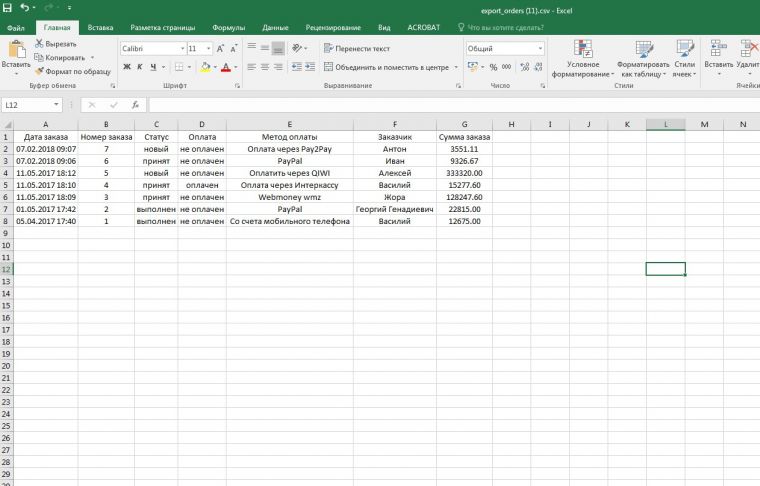
Task: Toggle underline formatting (Ч)
Action: pos(153,67)
